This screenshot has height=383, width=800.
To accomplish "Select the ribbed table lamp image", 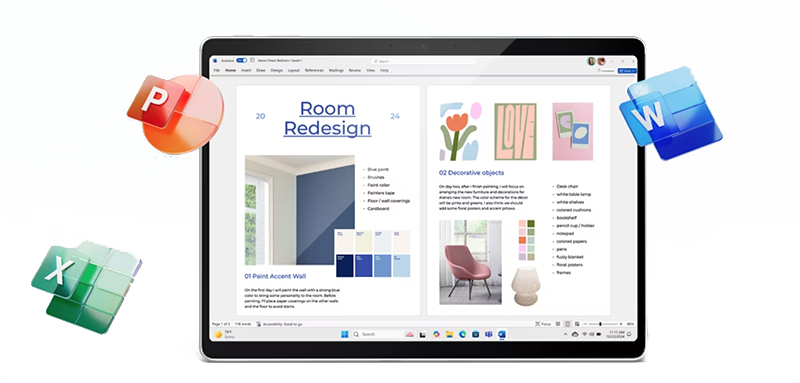I will click(x=526, y=286).
